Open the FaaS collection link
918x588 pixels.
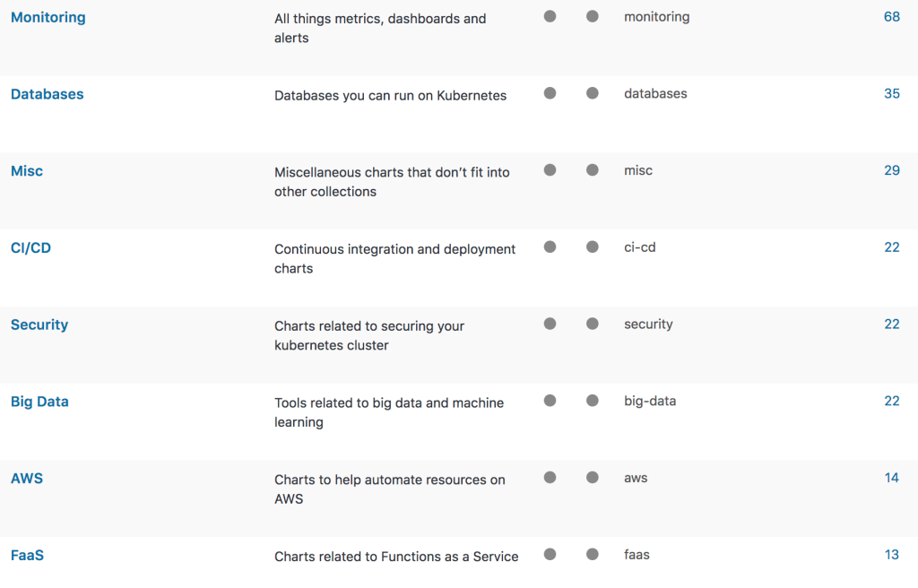point(28,555)
